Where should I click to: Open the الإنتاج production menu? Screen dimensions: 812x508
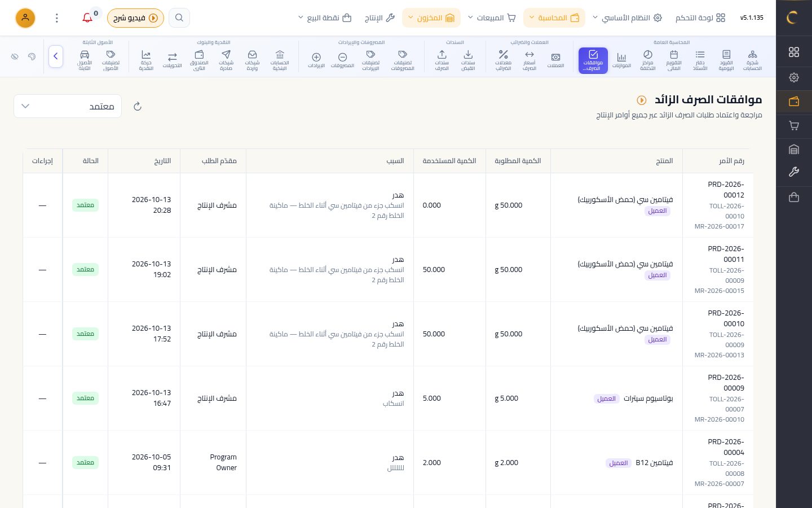(379, 18)
